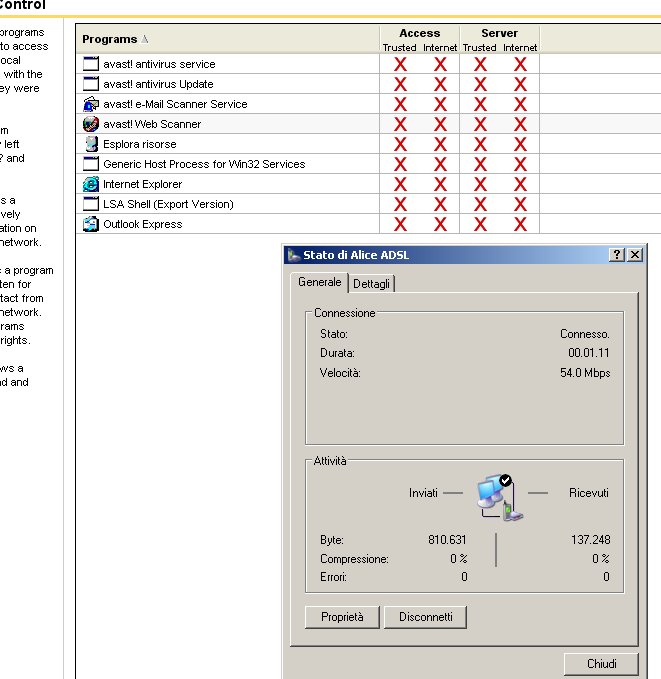Click the Stato di Alice ADSL title icon
Viewport: 661px width, 679px height.
click(294, 255)
